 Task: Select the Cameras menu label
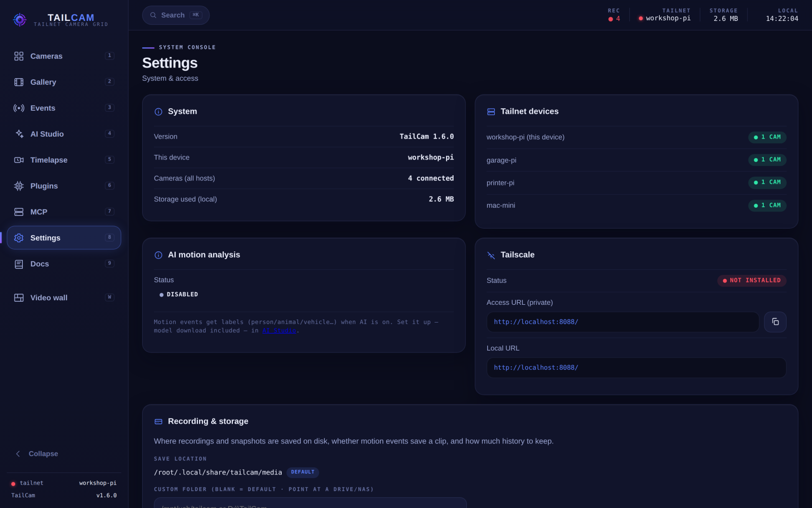[x=46, y=56]
